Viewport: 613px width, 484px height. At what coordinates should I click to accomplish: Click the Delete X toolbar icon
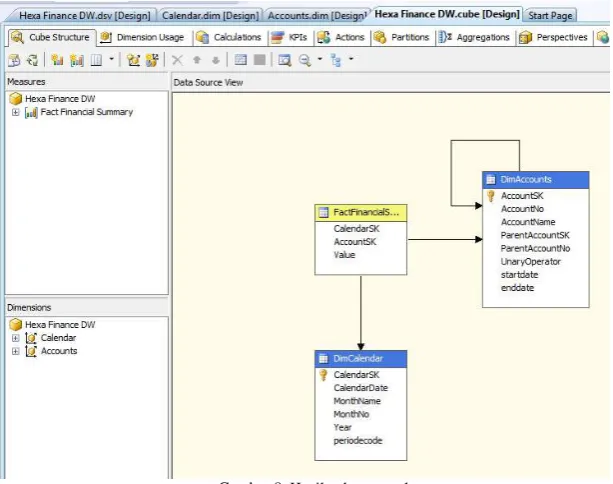click(177, 60)
